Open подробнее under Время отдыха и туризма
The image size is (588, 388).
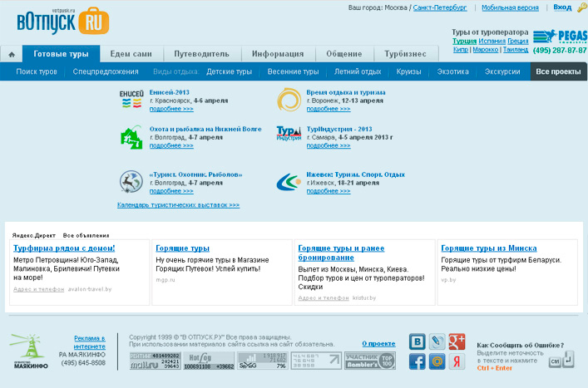(329, 109)
